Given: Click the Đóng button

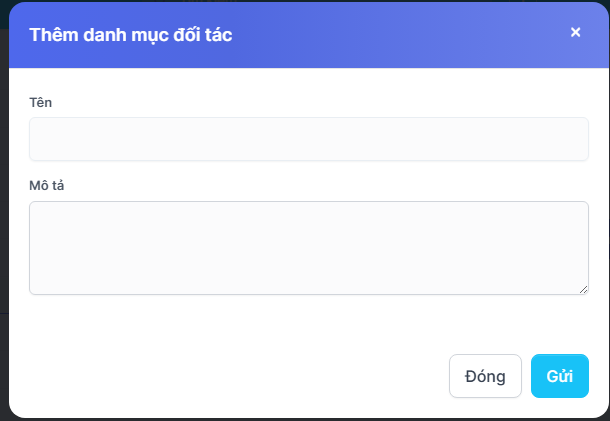Looking at the screenshot, I should (x=485, y=376).
